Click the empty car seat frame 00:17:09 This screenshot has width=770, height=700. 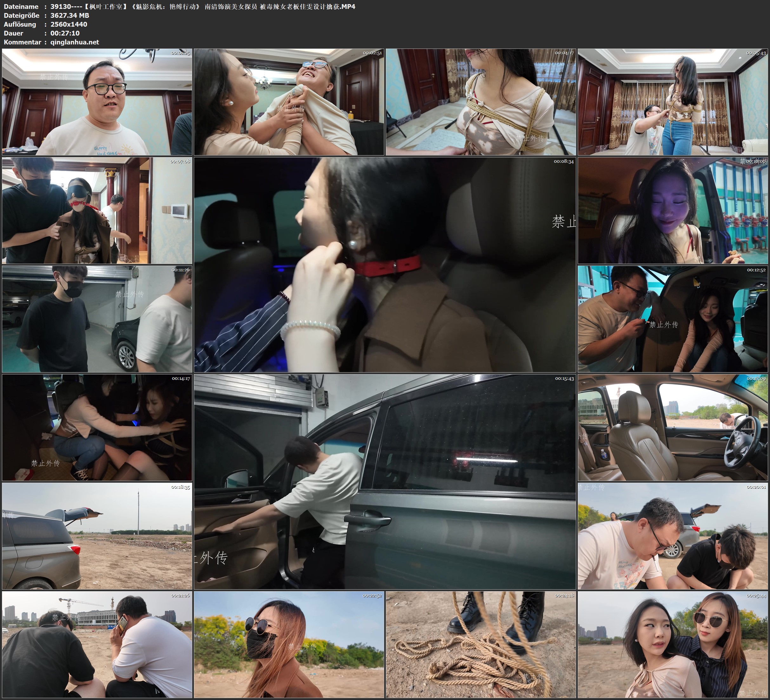[x=673, y=427]
